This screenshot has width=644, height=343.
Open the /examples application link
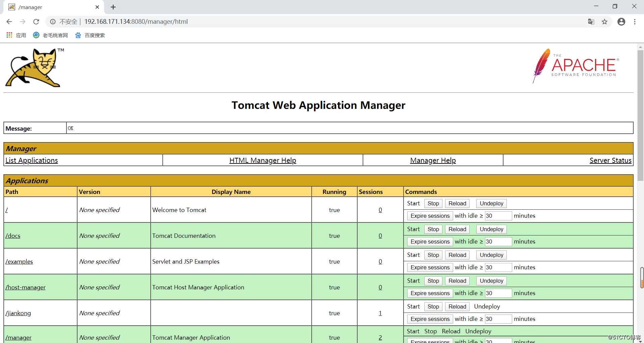pos(19,262)
